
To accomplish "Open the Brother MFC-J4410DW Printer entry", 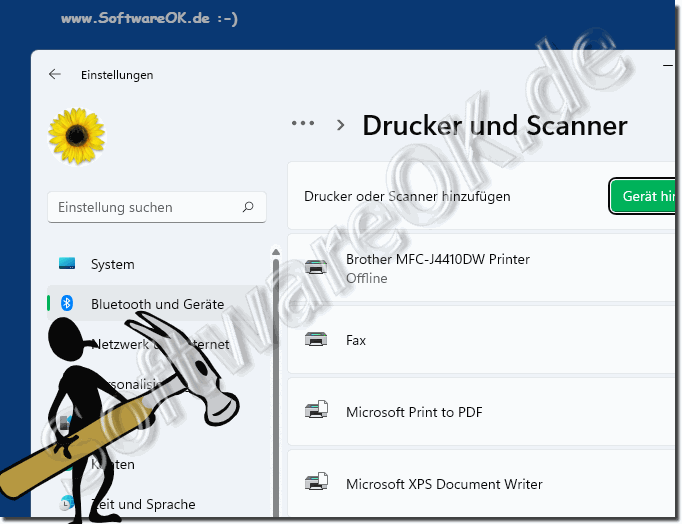I will point(481,267).
